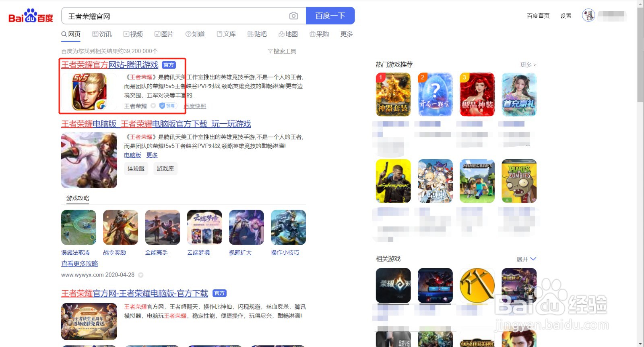
Task: Switch to the 资讯 tab
Action: point(102,34)
